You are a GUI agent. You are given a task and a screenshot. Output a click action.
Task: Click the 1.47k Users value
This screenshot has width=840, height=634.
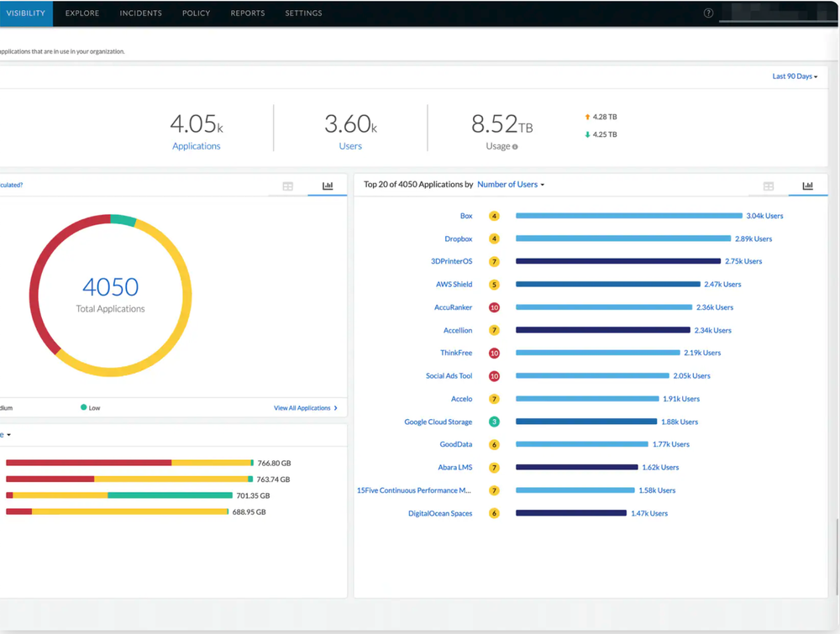[649, 514]
